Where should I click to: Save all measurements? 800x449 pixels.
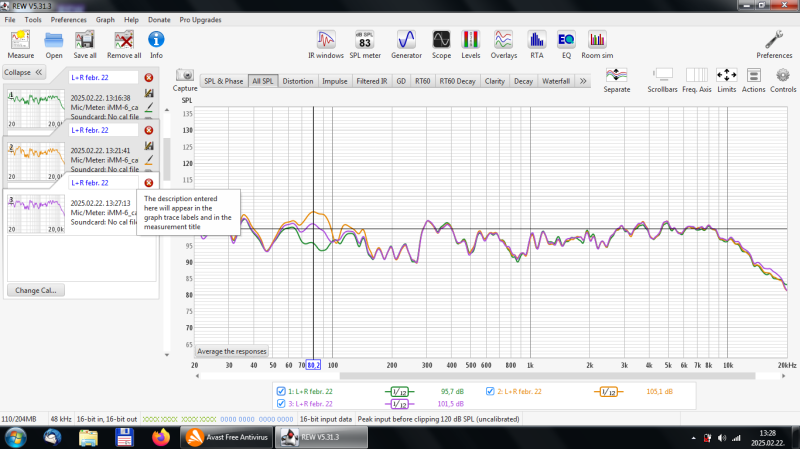point(85,44)
